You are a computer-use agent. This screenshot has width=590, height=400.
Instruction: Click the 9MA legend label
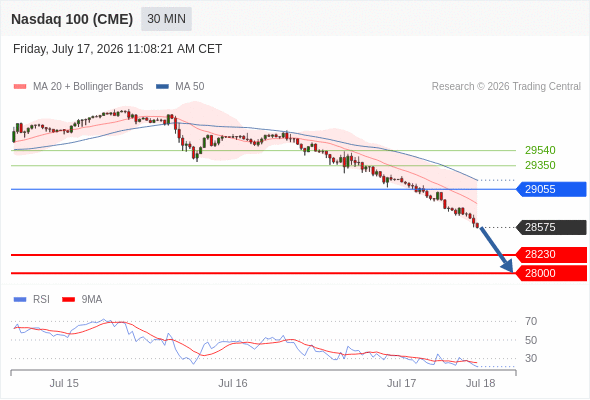click(92, 300)
